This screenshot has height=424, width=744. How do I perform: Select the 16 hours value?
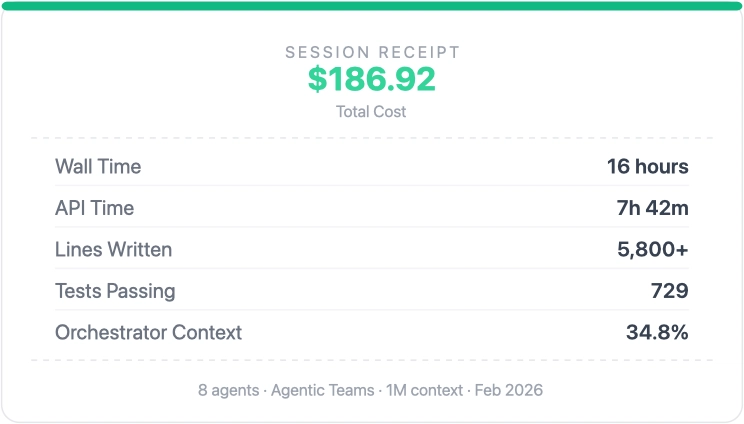tap(647, 167)
